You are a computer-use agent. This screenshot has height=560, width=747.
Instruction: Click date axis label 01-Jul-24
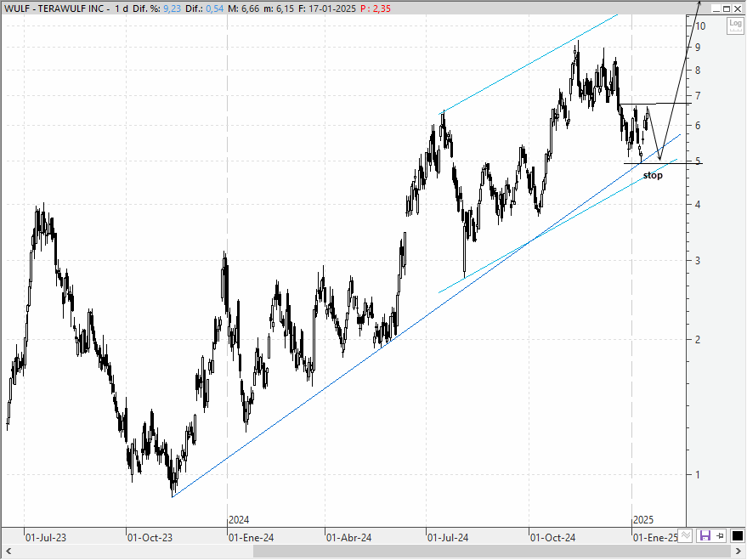[448, 538]
